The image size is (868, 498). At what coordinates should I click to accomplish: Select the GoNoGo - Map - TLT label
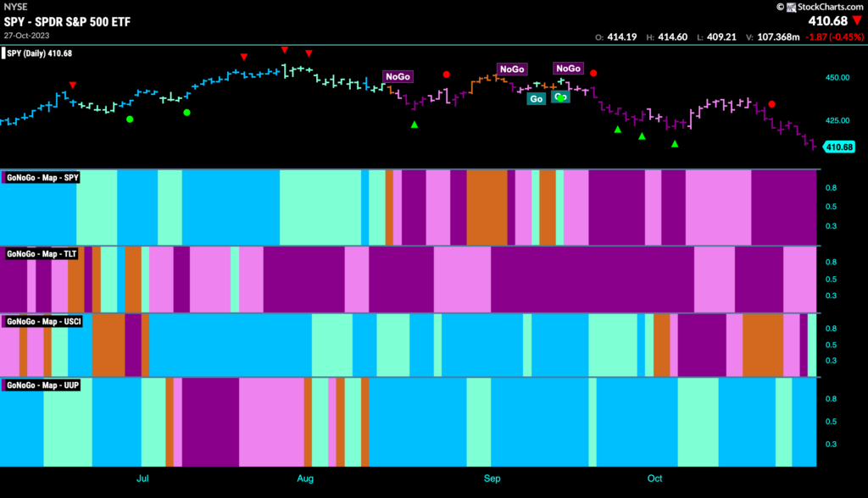[42, 254]
